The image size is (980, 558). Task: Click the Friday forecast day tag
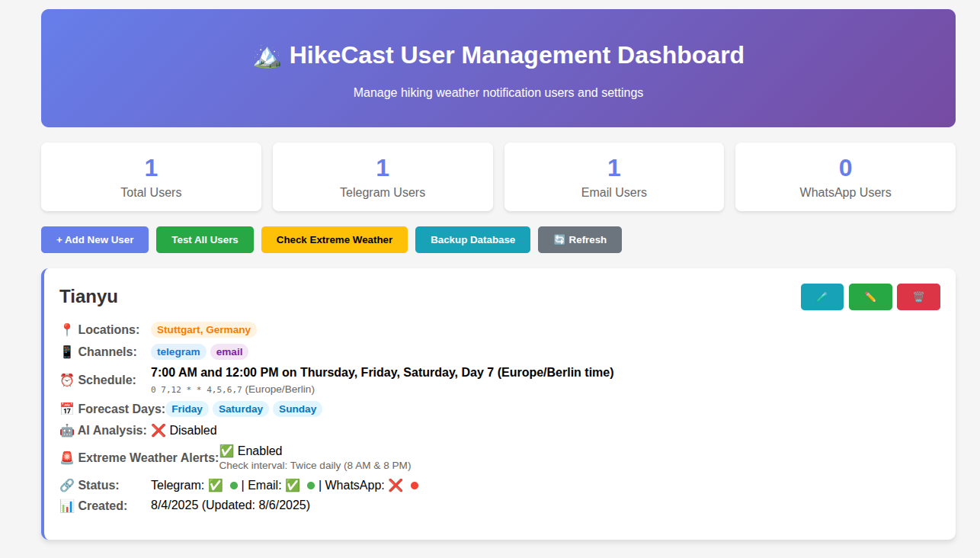tap(187, 409)
